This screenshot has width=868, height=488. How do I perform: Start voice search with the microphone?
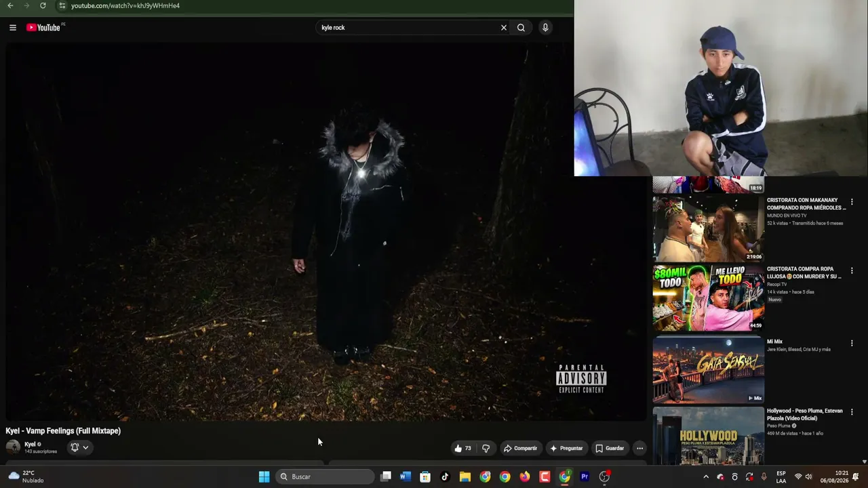545,28
